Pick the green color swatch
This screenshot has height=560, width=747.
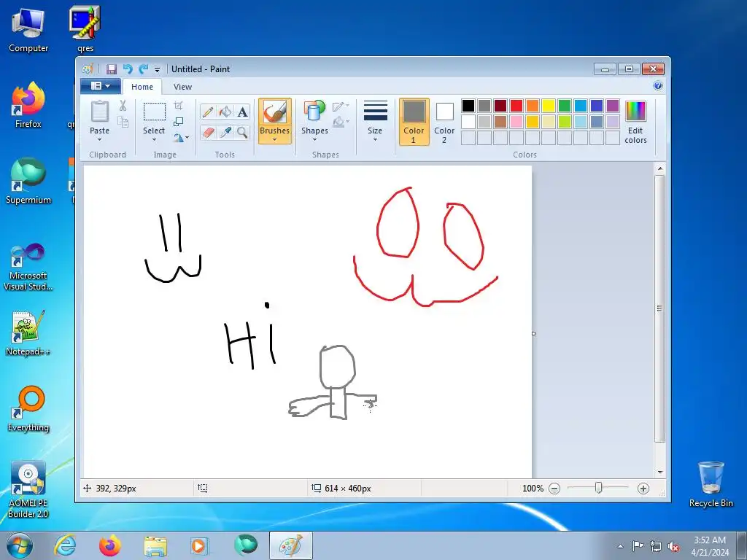click(x=565, y=105)
